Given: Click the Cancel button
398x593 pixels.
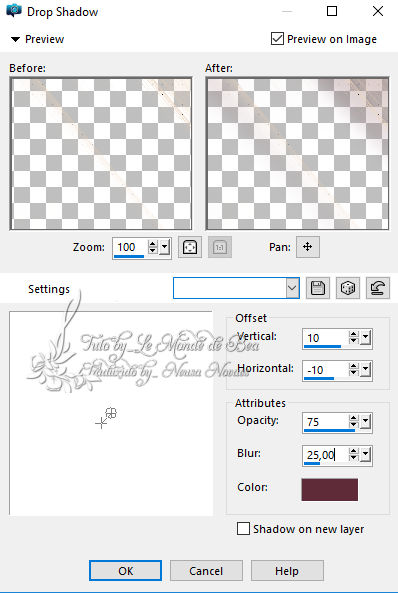Looking at the screenshot, I should (206, 570).
